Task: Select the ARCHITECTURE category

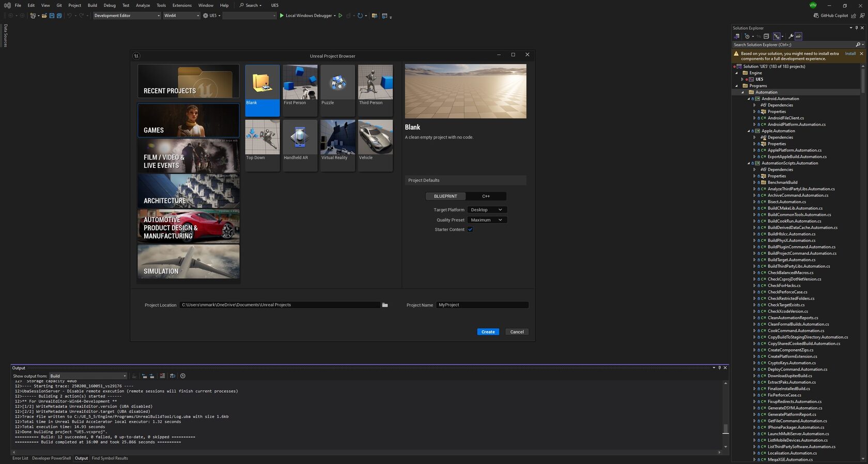Action: coord(189,191)
